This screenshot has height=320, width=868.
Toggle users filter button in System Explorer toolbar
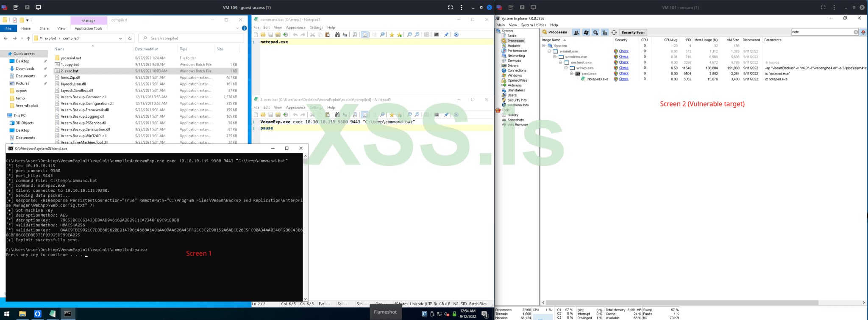click(576, 32)
